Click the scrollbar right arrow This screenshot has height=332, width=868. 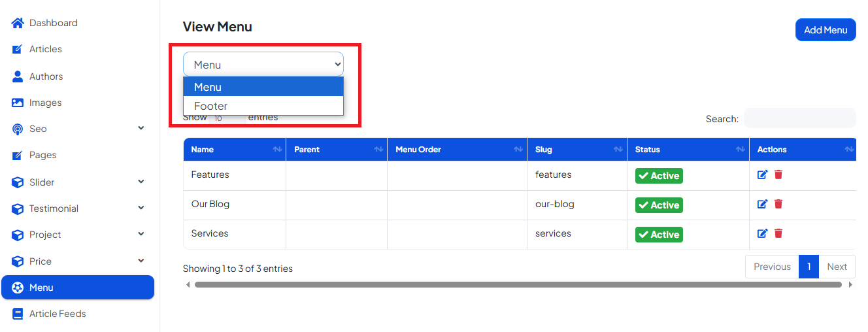(850, 285)
